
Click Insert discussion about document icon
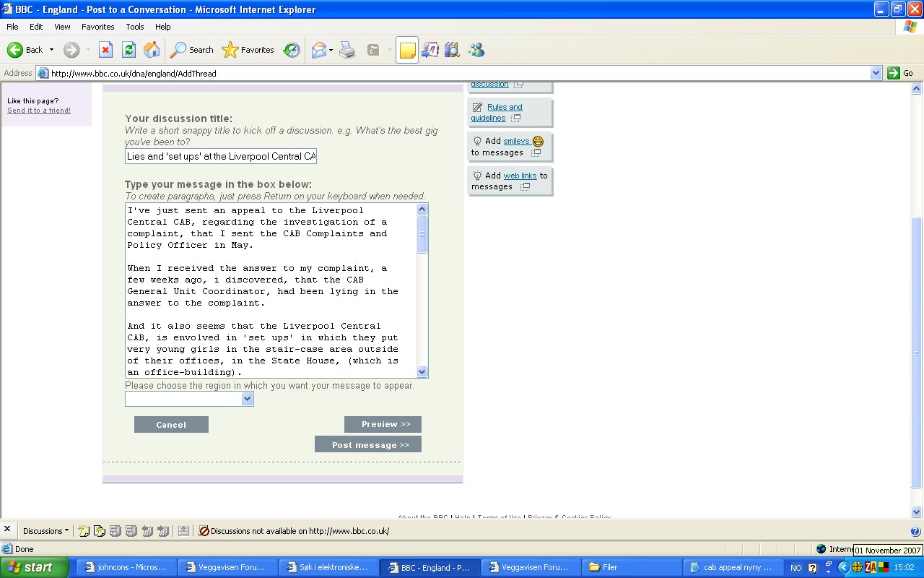(100, 531)
